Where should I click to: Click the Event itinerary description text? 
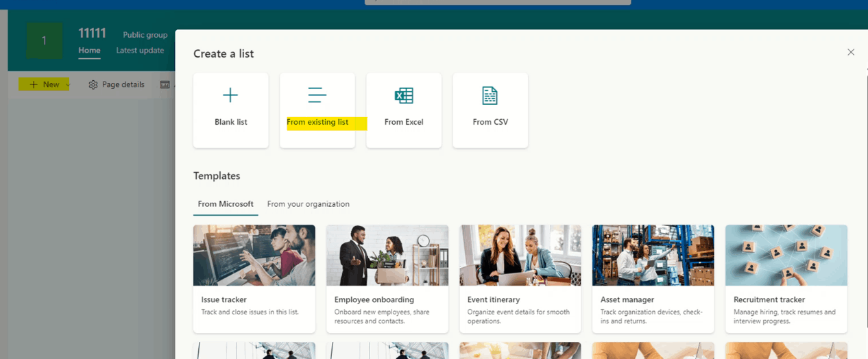point(518,317)
